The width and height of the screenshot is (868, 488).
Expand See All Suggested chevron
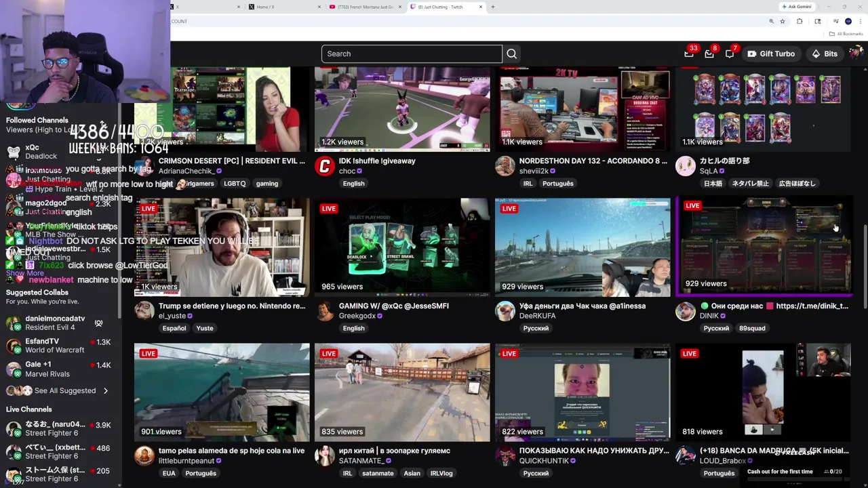[106, 390]
